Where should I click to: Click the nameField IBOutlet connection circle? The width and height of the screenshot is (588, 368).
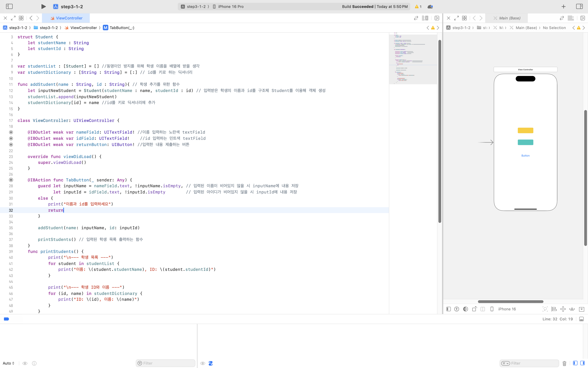[11, 132]
